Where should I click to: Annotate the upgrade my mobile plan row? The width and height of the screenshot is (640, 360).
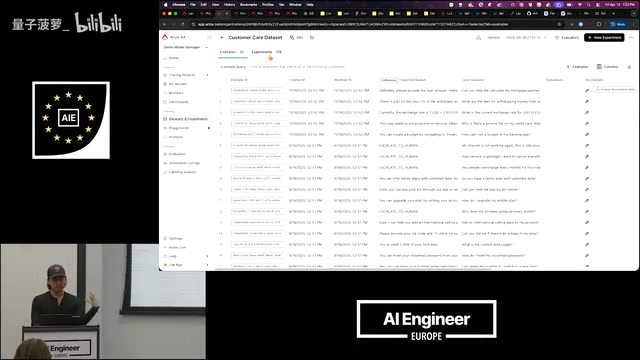(x=587, y=200)
